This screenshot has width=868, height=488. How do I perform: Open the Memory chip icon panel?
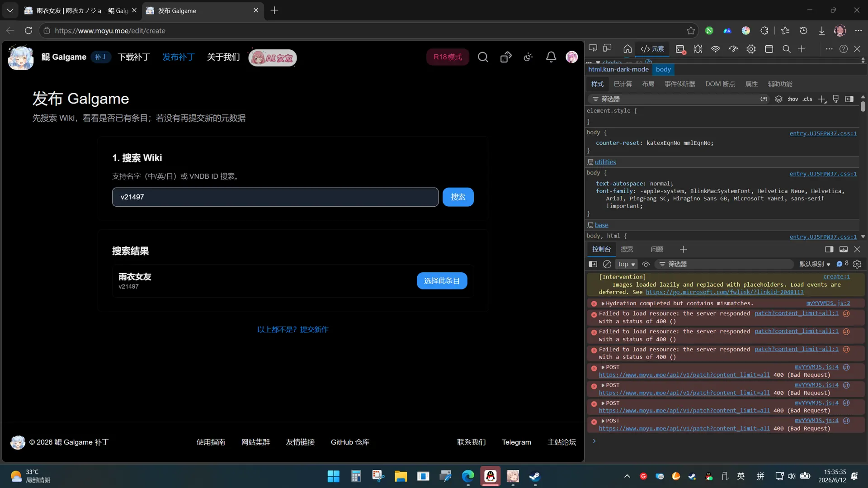751,49
